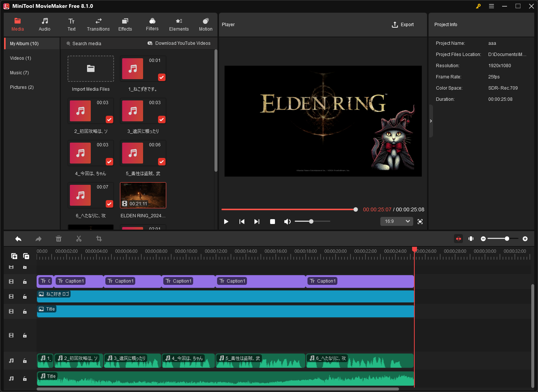
Task: Open the Filters tab
Action: [x=152, y=25]
